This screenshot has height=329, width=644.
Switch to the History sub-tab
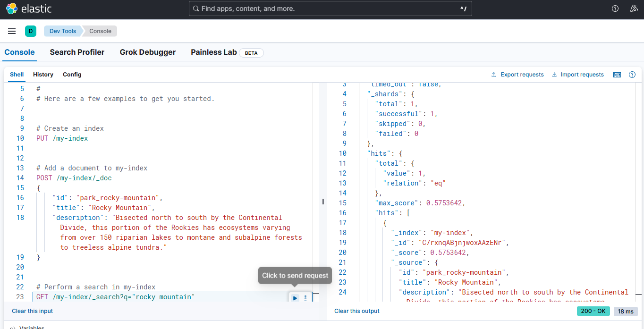click(x=43, y=75)
